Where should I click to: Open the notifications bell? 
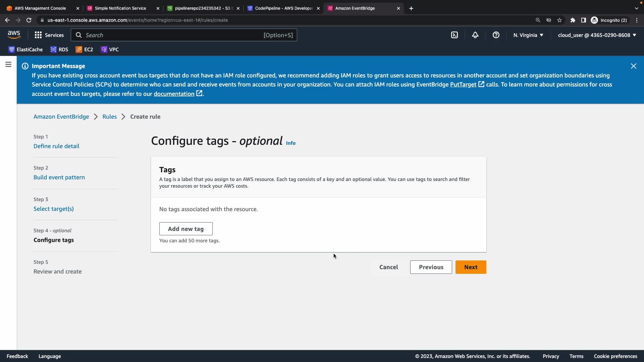[x=475, y=35]
